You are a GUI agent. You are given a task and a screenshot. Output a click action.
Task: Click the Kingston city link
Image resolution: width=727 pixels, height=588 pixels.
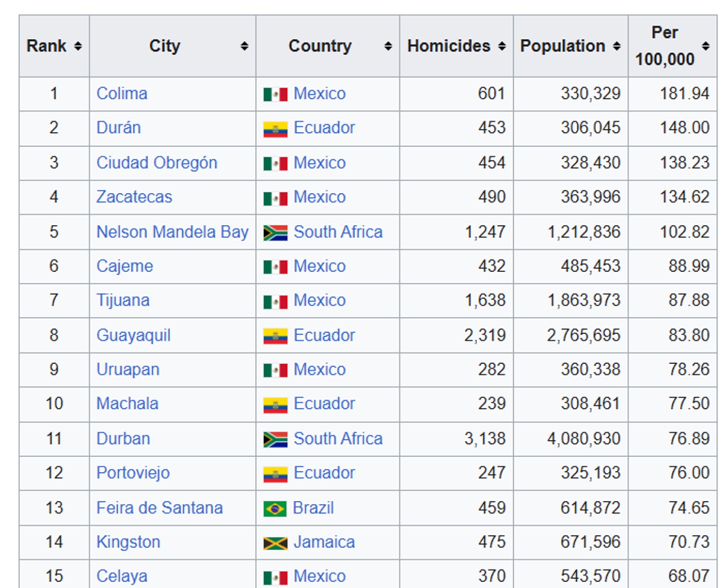[x=128, y=542]
